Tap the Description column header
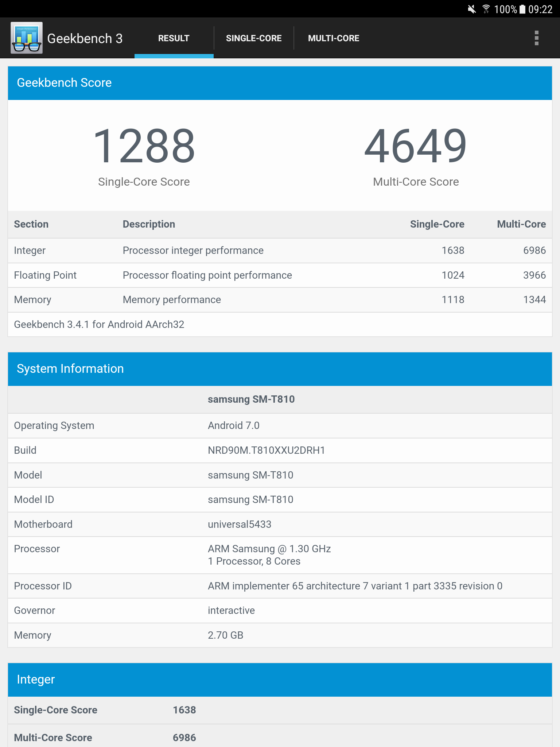 149,224
